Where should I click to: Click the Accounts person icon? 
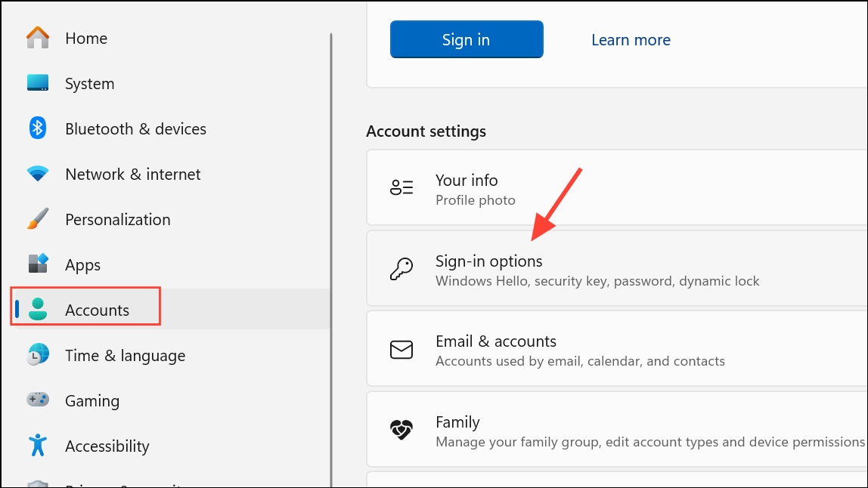coord(38,309)
